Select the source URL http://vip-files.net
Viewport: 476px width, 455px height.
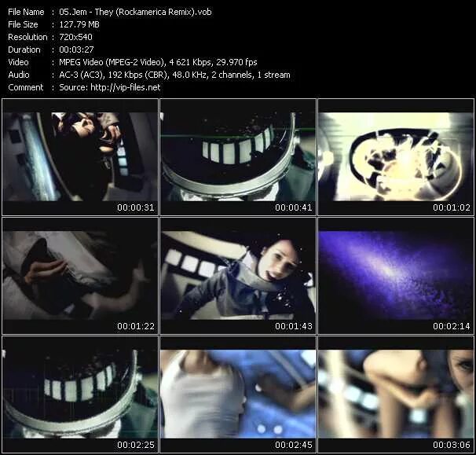[x=126, y=87]
